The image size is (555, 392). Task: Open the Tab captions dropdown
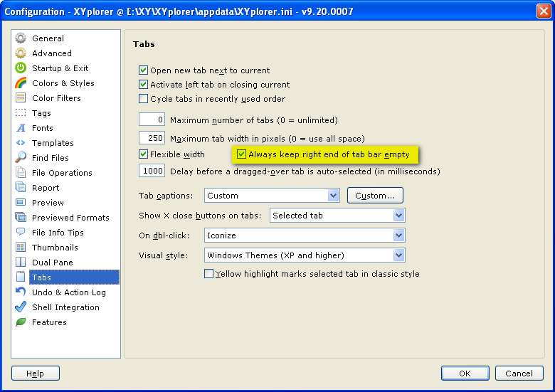tap(333, 196)
